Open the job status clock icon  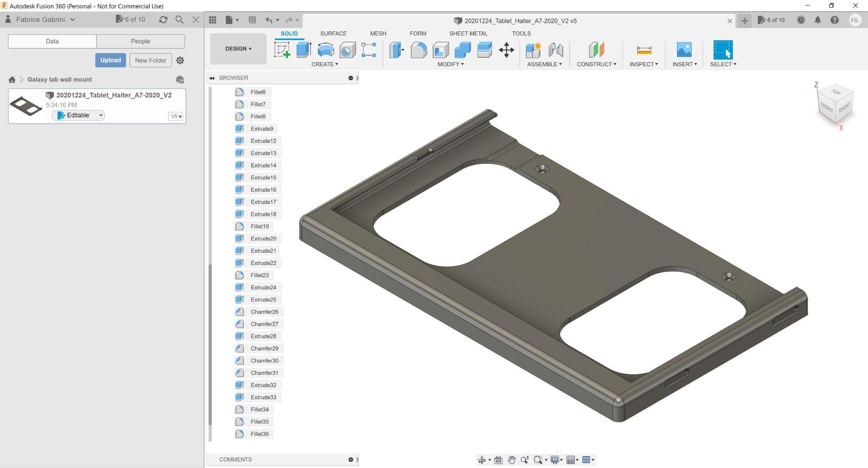point(801,20)
